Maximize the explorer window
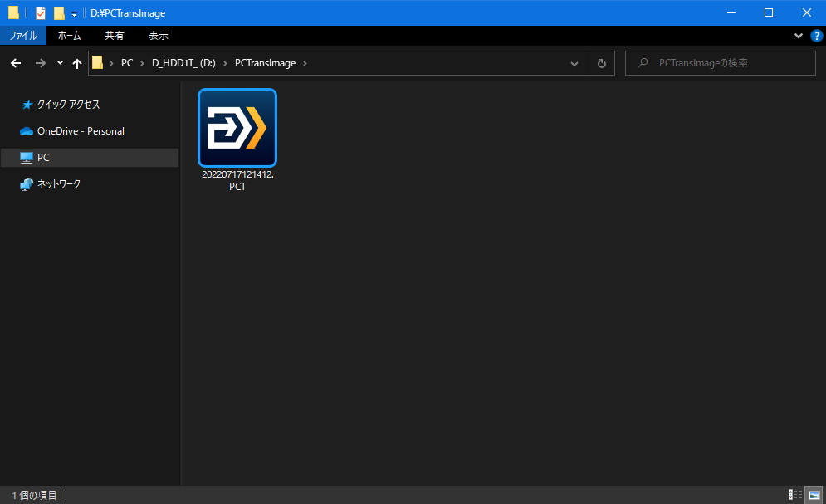 pos(769,12)
